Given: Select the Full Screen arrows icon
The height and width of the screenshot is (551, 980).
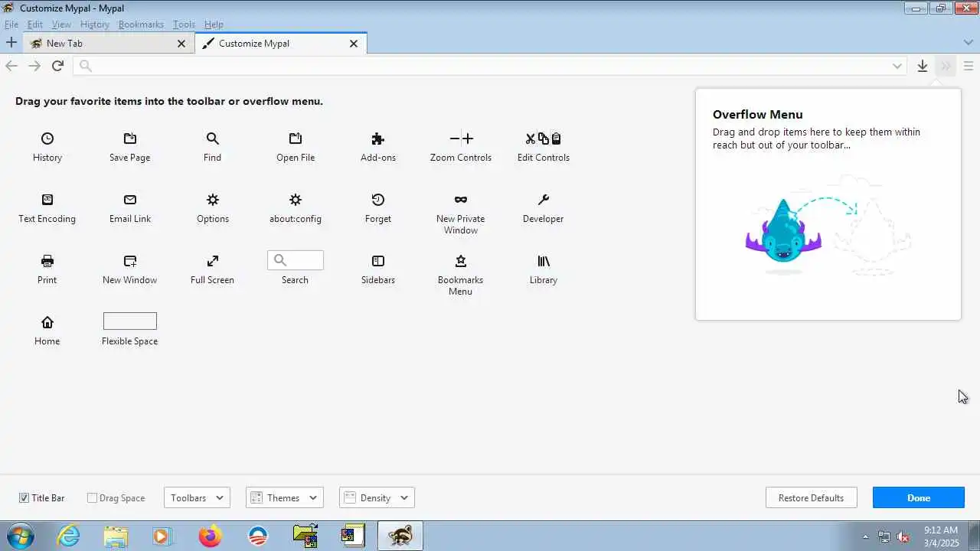Looking at the screenshot, I should tap(213, 261).
